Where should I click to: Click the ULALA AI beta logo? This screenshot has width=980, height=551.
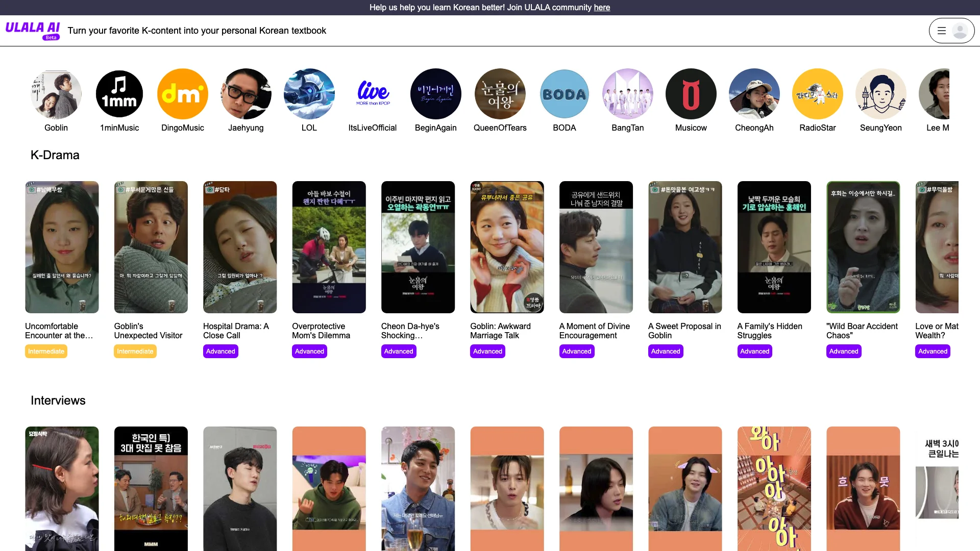32,30
